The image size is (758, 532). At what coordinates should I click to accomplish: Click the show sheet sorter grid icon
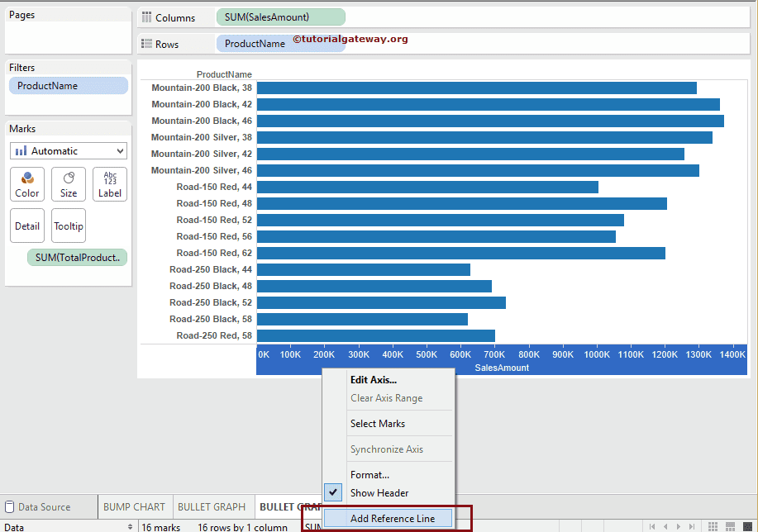(713, 526)
